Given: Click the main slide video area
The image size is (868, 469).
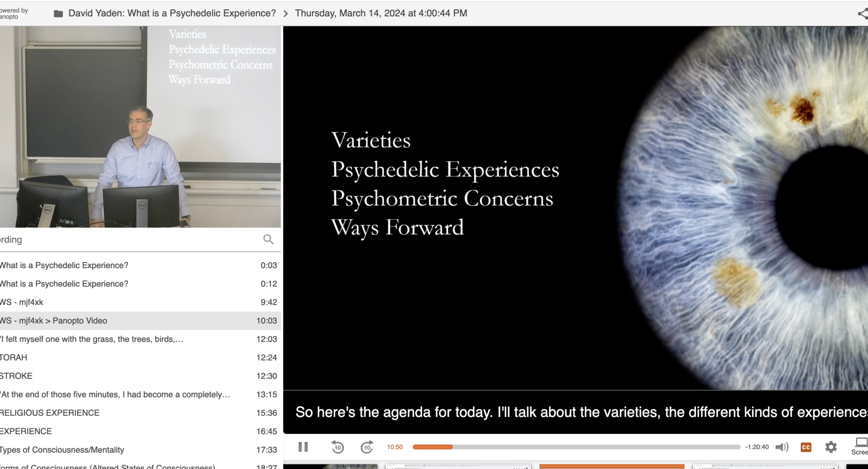Looking at the screenshot, I should pyautogui.click(x=576, y=208).
